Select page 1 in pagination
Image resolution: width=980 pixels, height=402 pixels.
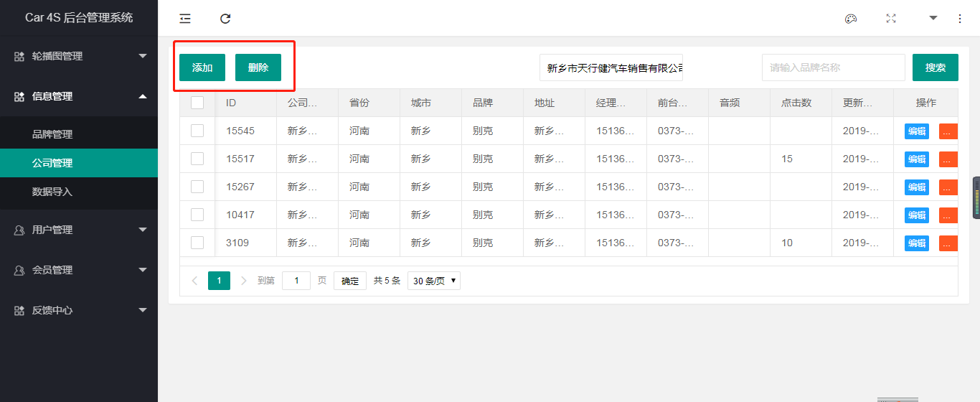[219, 281]
